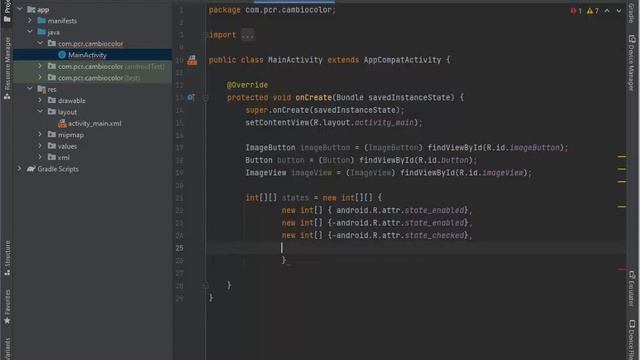Expand the folded import statements

pyautogui.click(x=247, y=35)
